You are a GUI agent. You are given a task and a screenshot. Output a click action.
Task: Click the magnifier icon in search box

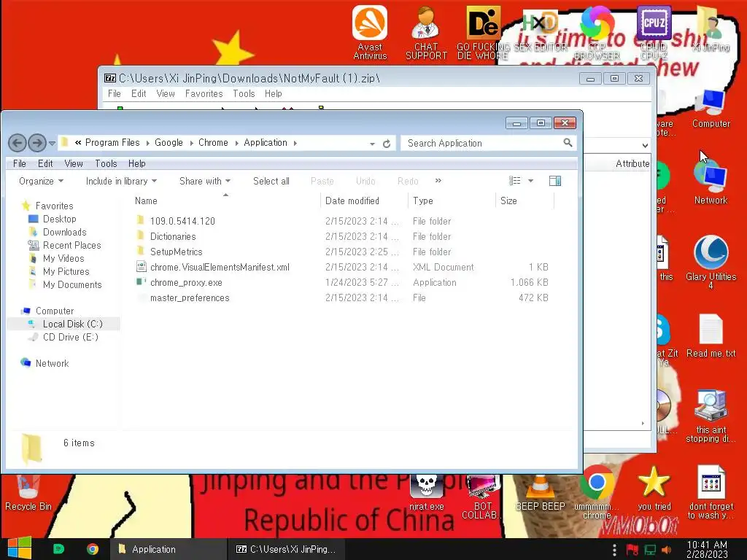click(568, 142)
